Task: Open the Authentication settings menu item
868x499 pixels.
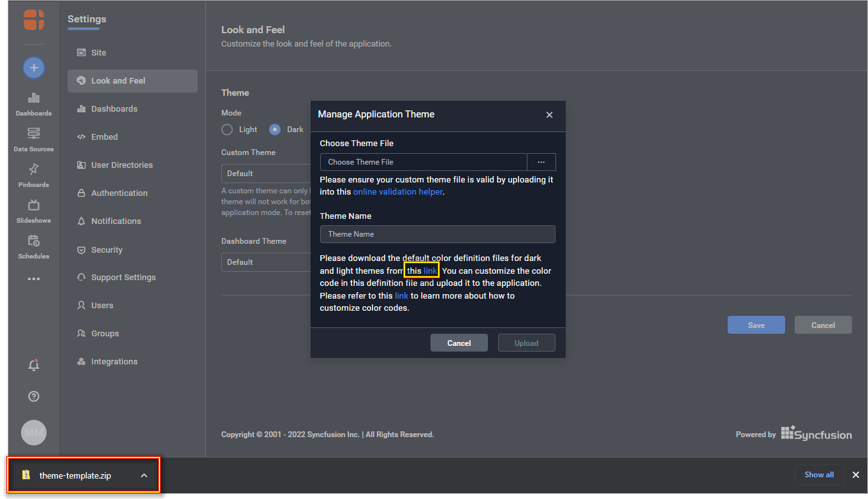Action: pos(119,193)
